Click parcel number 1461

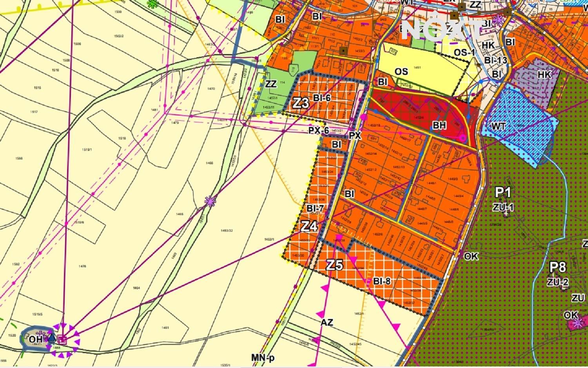click(x=165, y=328)
